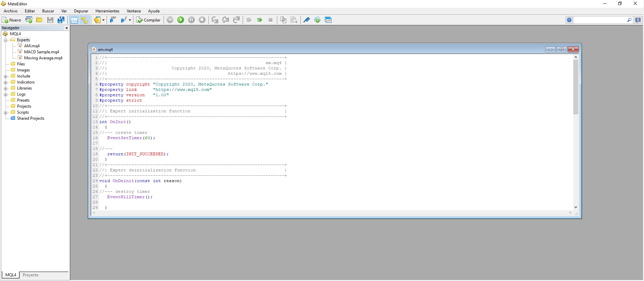644x281 pixels.
Task: Select the Images folder in Navigator
Action: coord(23,70)
